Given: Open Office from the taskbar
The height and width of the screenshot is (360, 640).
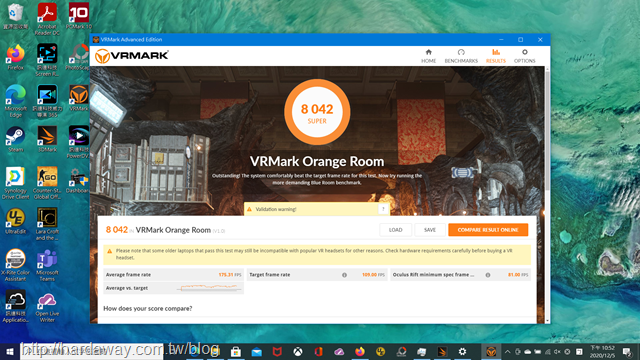Looking at the screenshot, I should pyautogui.click(x=318, y=351).
